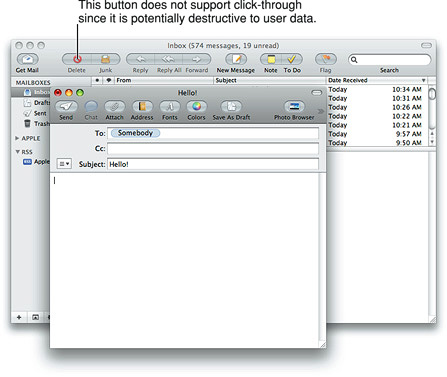This screenshot has width=447, height=377.
Task: Select the Trash mailbox in sidebar
Action: click(37, 124)
